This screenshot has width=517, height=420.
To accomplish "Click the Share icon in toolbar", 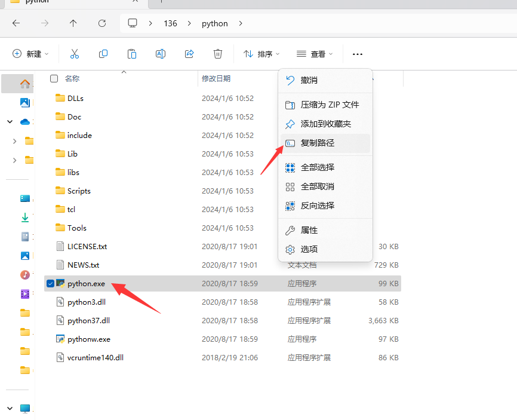I will pos(189,54).
